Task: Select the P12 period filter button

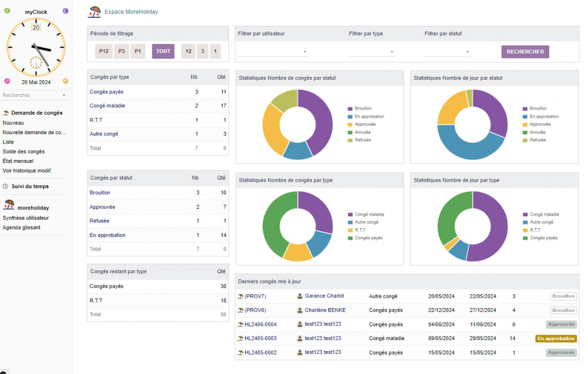Action: 103,51
